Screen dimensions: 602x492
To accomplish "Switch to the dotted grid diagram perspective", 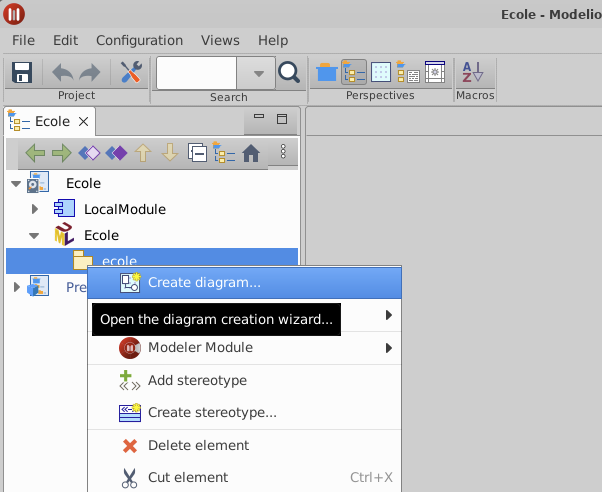I will click(x=380, y=72).
